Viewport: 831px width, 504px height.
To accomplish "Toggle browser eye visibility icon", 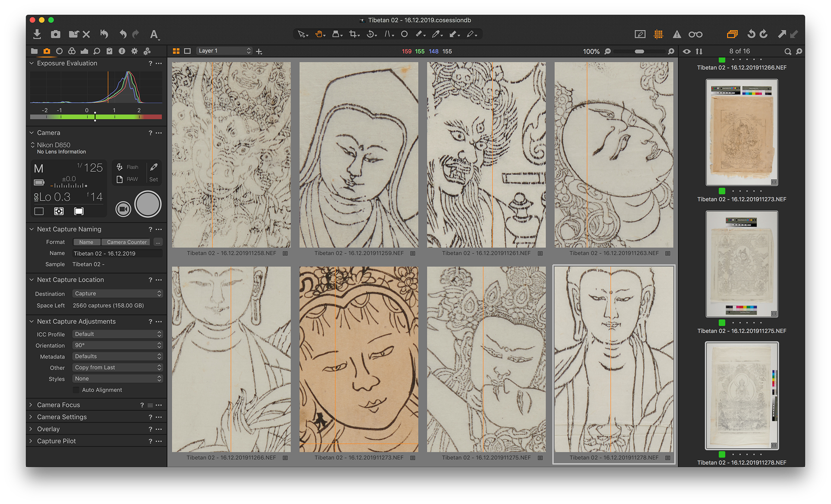I will [687, 51].
